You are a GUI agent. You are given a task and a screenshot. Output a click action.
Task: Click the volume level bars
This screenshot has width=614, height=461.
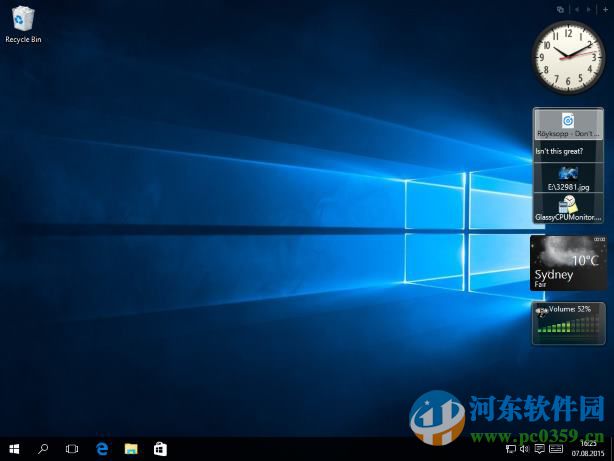pos(568,325)
